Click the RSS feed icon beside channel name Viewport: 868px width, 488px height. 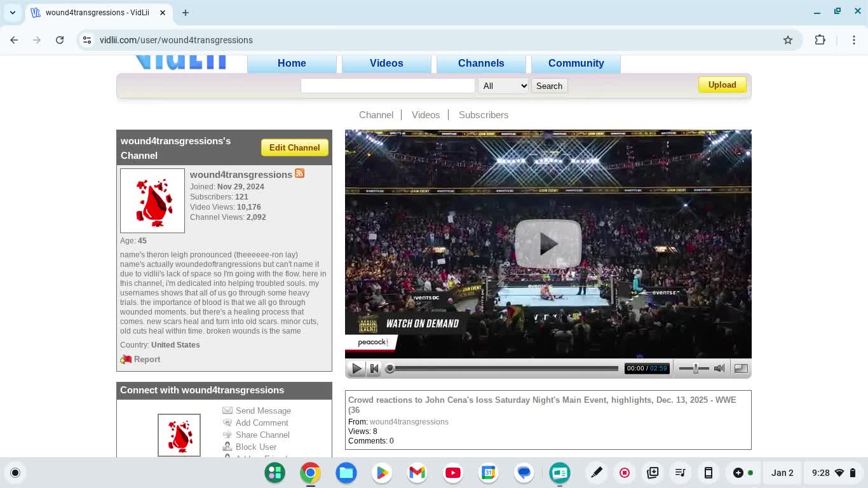299,173
